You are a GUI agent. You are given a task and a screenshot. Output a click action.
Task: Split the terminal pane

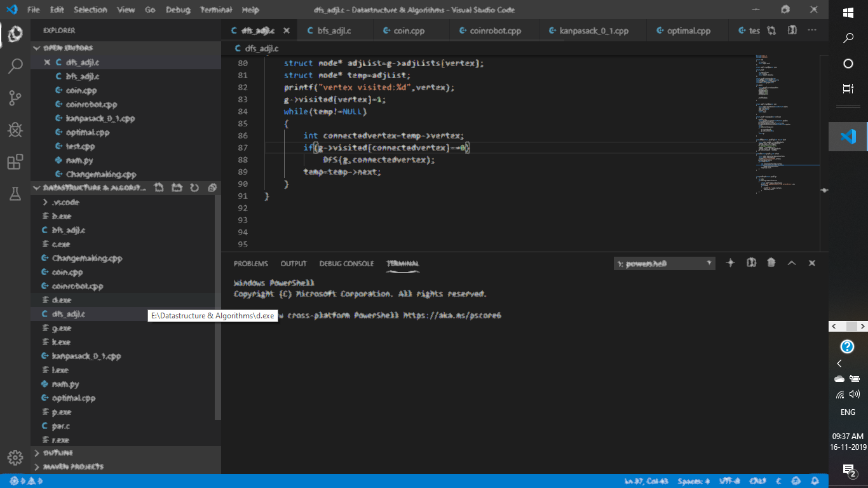point(750,262)
